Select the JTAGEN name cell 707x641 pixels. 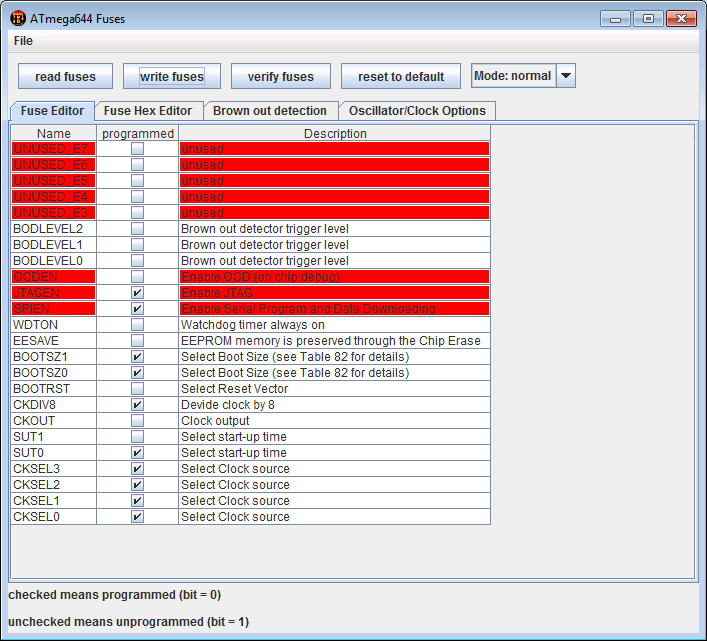point(54,293)
